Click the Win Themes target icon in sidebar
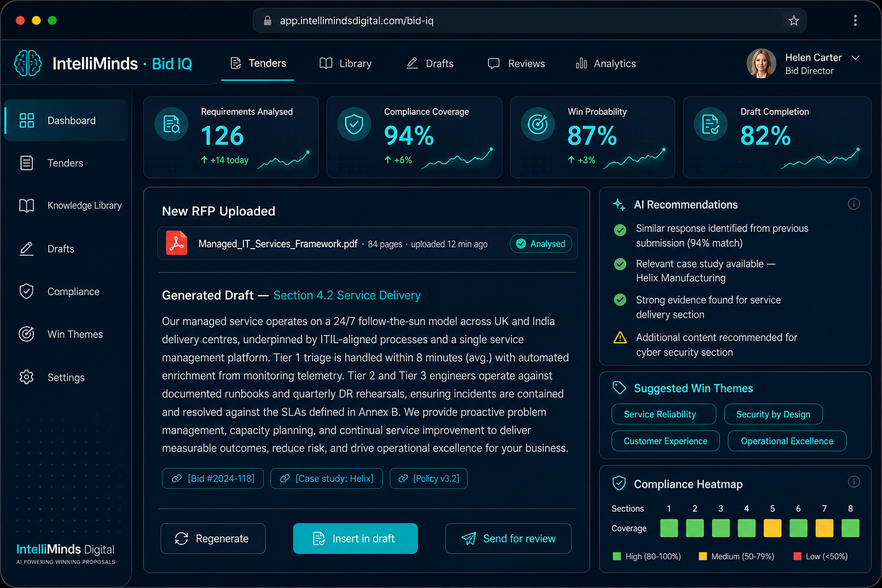This screenshot has width=882, height=588. (26, 334)
